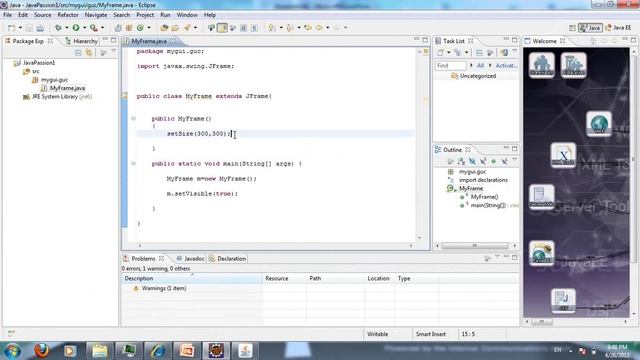Go to Previous Annotation icon
This screenshot has height=360, width=640.
pyautogui.click(x=289, y=28)
